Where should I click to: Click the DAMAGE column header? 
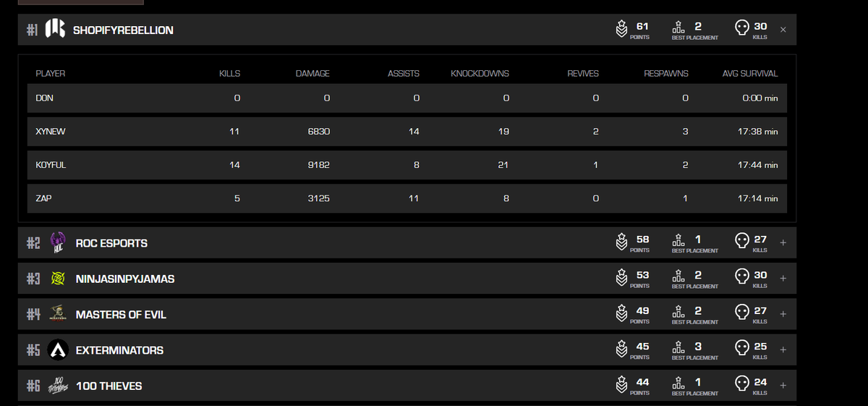(x=312, y=74)
